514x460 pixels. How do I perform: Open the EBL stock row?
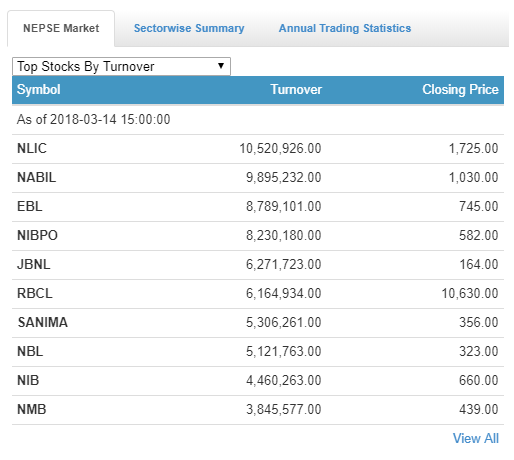click(258, 206)
